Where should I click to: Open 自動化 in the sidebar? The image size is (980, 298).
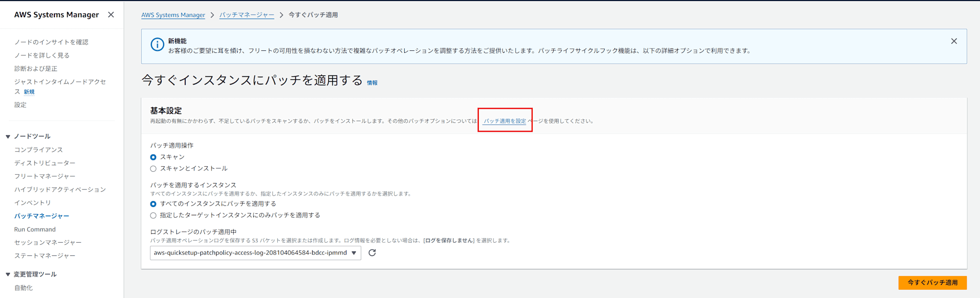(x=24, y=288)
